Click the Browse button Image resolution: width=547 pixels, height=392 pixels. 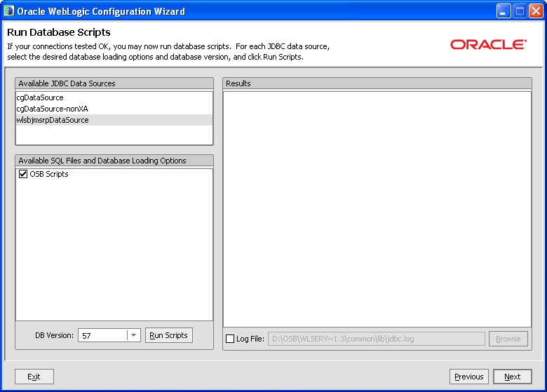coord(508,339)
